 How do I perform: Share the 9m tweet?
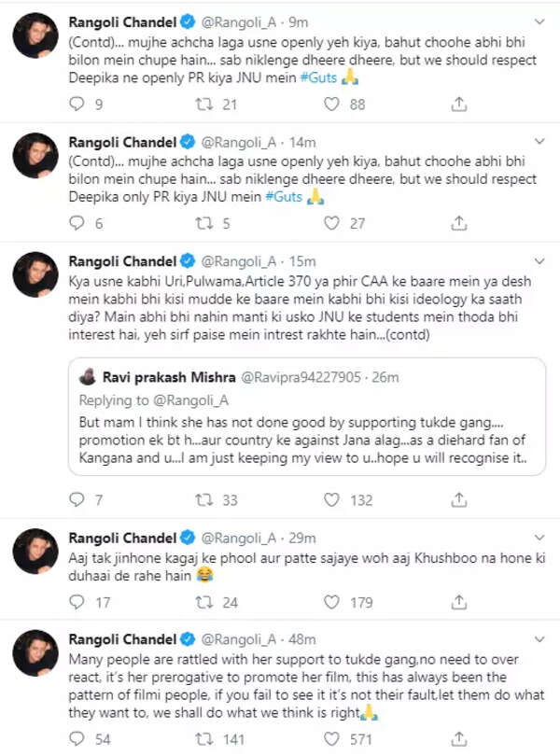point(457,105)
